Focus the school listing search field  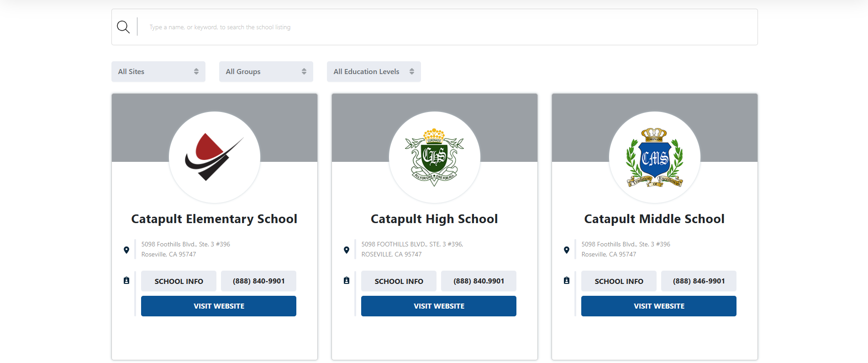click(x=447, y=27)
